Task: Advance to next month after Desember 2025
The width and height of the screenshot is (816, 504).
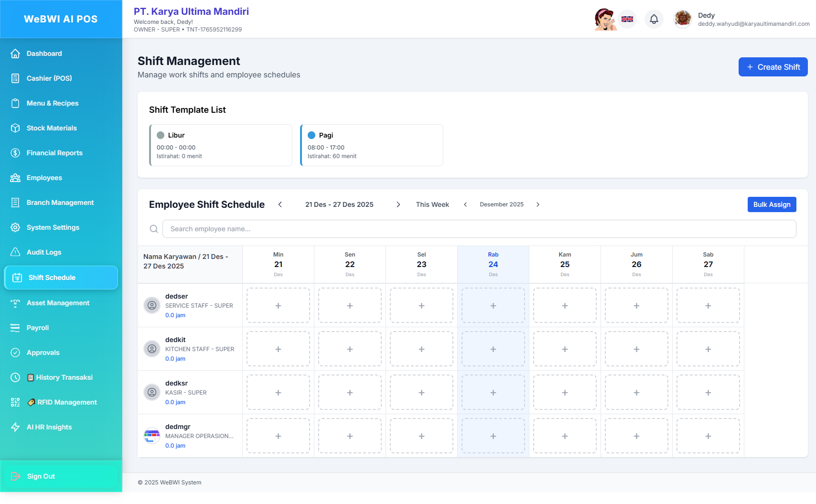Action: pyautogui.click(x=538, y=204)
